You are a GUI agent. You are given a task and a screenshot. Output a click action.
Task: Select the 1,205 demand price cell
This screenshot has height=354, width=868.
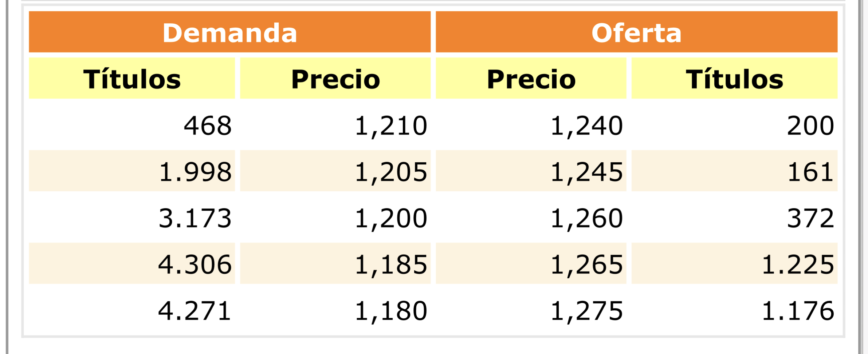[335, 171]
